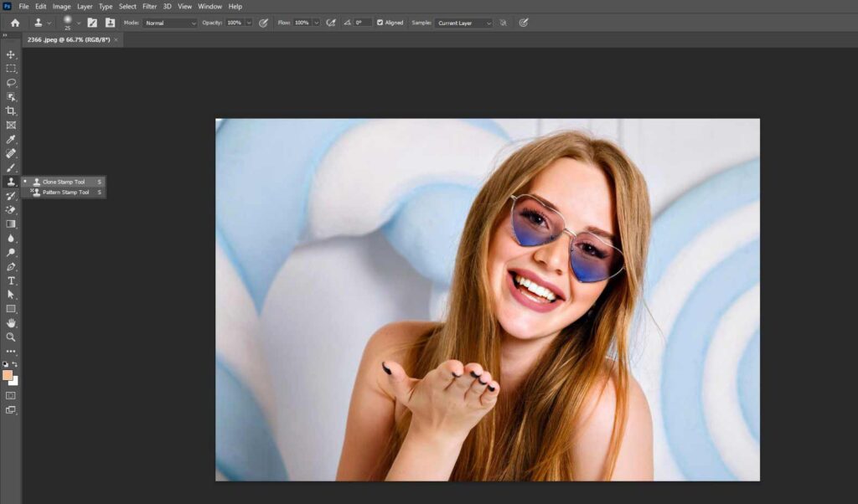The image size is (858, 504).
Task: Select the Dodge tool
Action: [10, 253]
